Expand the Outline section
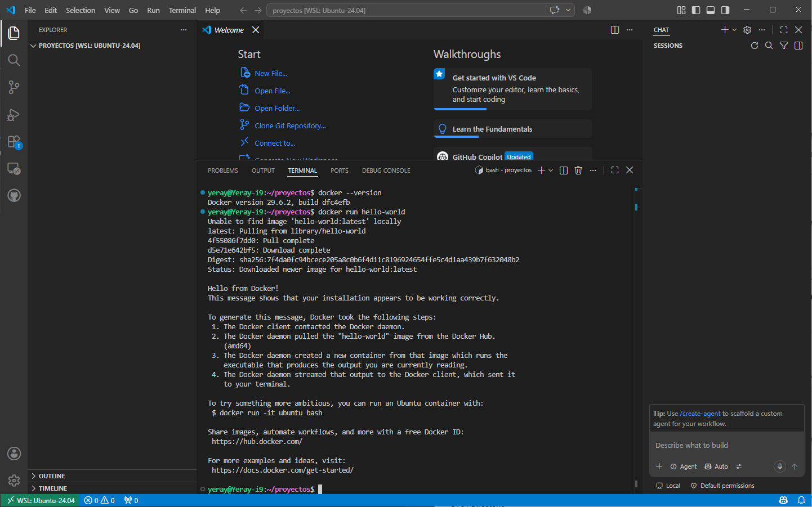This screenshot has height=507, width=812. pyautogui.click(x=112, y=476)
